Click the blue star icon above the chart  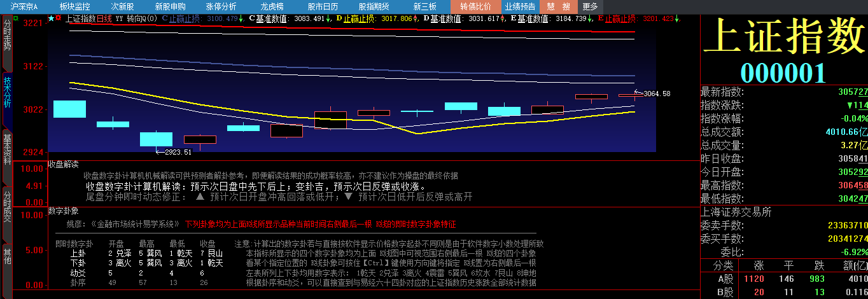pyautogui.click(x=52, y=18)
